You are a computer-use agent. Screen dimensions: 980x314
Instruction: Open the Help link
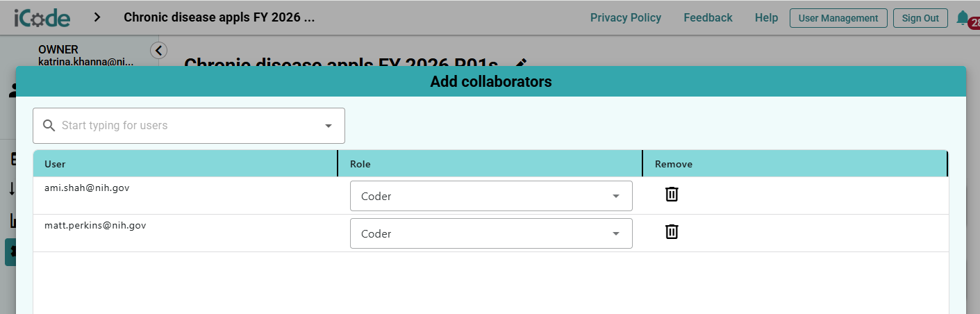click(766, 18)
